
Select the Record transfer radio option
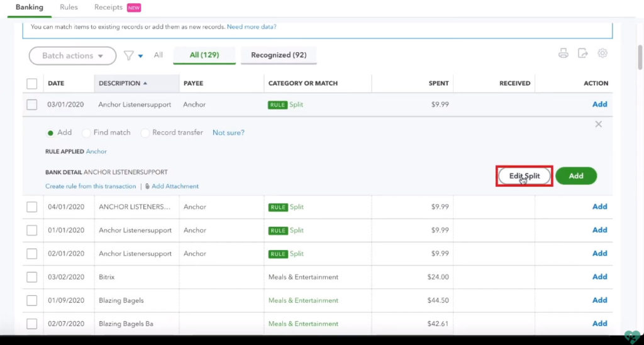145,133
